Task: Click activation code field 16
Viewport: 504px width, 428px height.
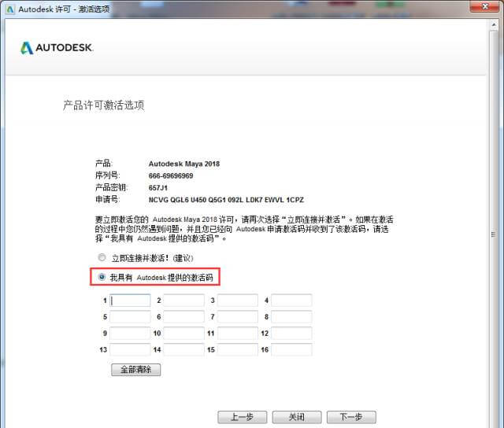Action: point(291,349)
